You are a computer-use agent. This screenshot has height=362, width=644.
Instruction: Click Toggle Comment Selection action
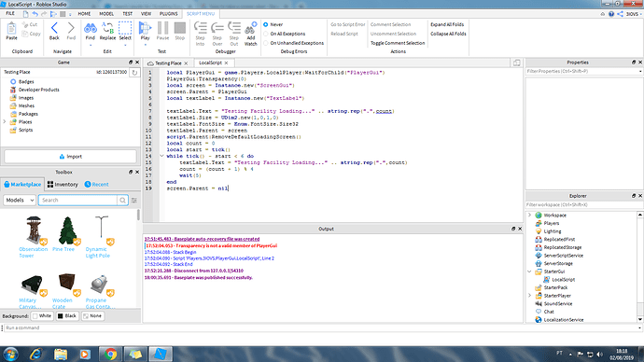[x=398, y=43]
